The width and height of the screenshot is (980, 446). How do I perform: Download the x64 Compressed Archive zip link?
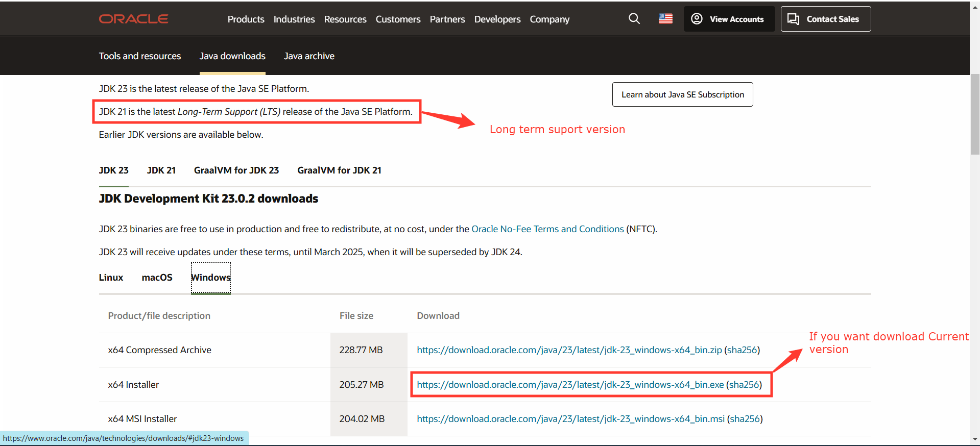click(x=569, y=350)
